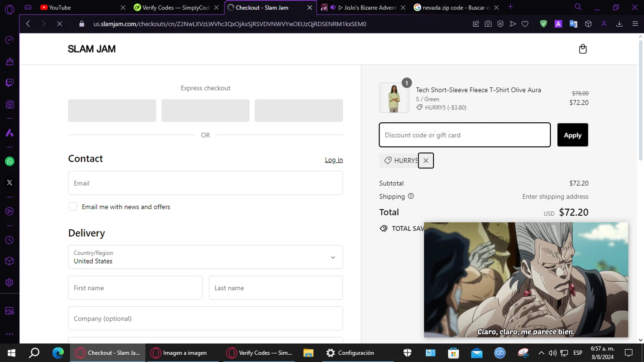Screen dimensions: 644x362
Task: Switch to Verify Codes — SimplyCodes tab
Action: pos(176,7)
